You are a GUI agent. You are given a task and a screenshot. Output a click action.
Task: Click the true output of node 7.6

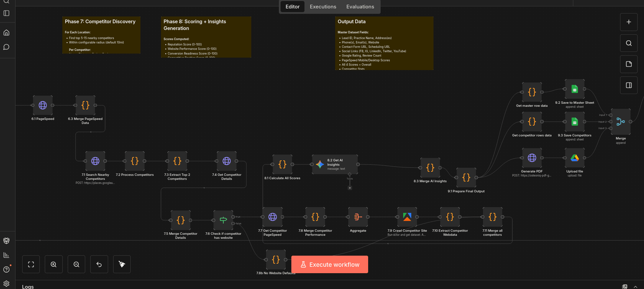point(233,217)
